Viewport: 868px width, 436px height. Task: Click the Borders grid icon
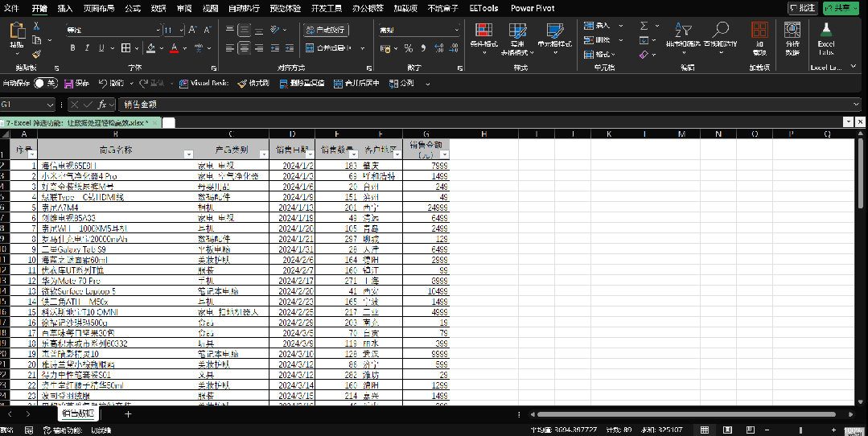(x=126, y=48)
